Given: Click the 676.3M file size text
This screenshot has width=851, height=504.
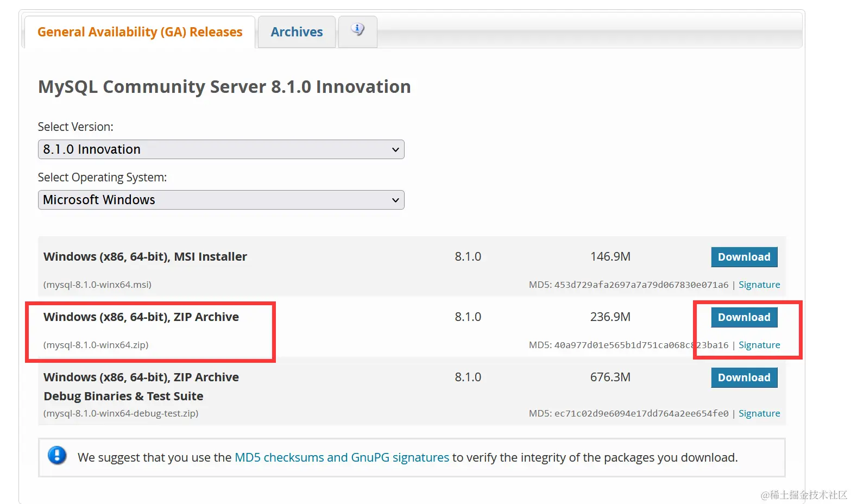Looking at the screenshot, I should (x=610, y=377).
